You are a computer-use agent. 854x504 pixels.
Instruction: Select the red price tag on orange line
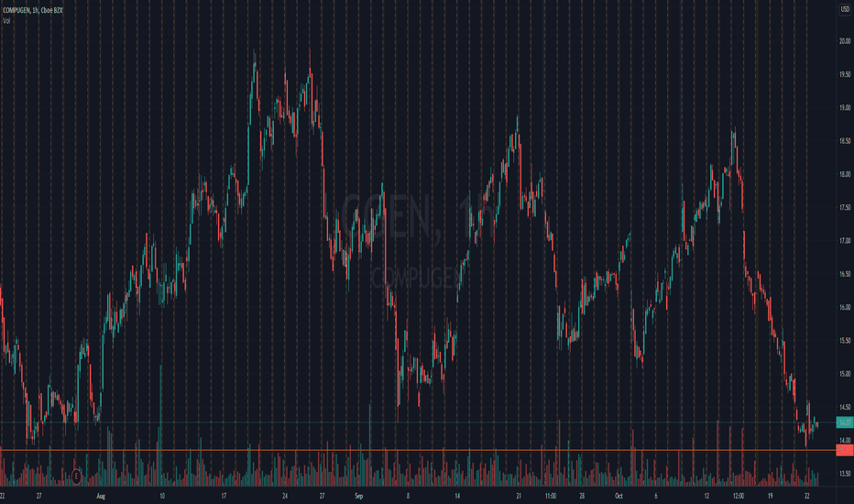(845, 450)
